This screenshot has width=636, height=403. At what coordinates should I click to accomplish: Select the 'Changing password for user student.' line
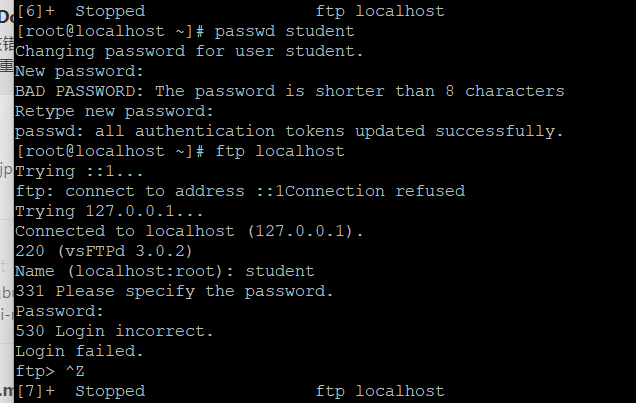click(189, 51)
